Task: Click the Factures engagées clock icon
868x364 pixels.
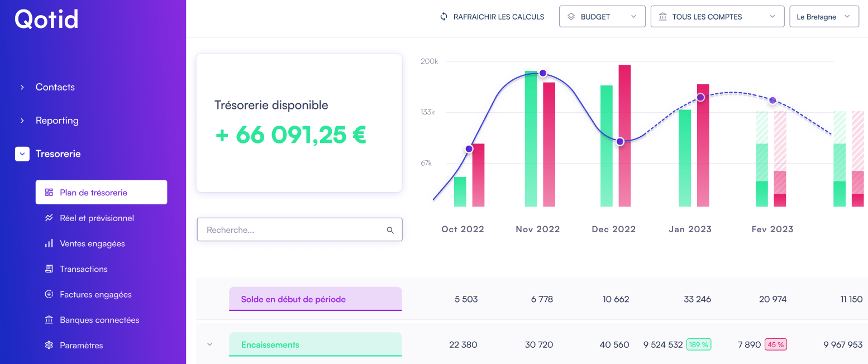Action: pyautogui.click(x=50, y=294)
